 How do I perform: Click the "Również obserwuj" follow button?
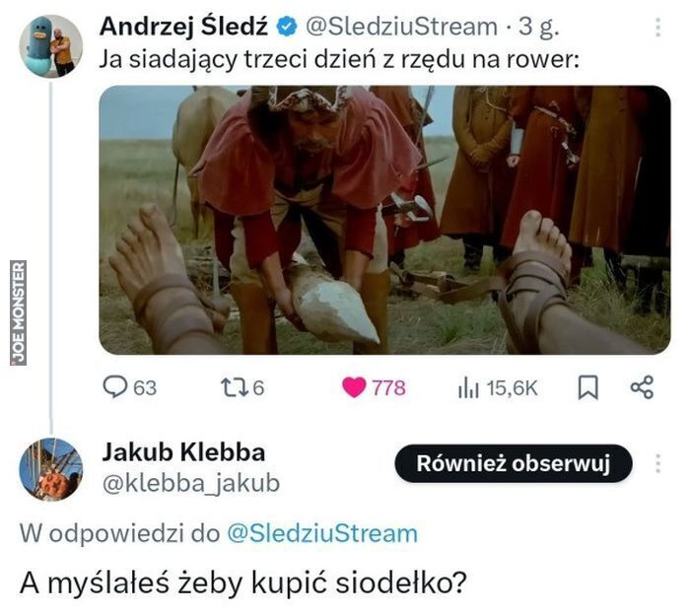[513, 462]
